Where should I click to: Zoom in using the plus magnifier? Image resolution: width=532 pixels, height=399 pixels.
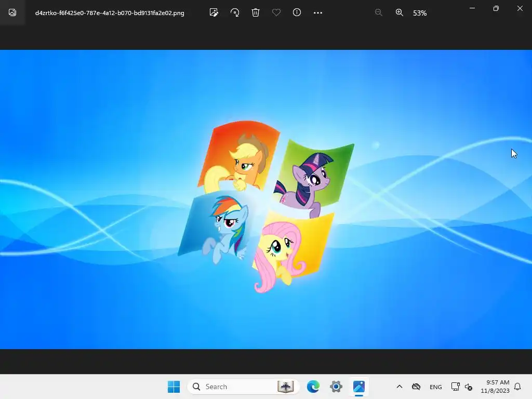pyautogui.click(x=400, y=12)
